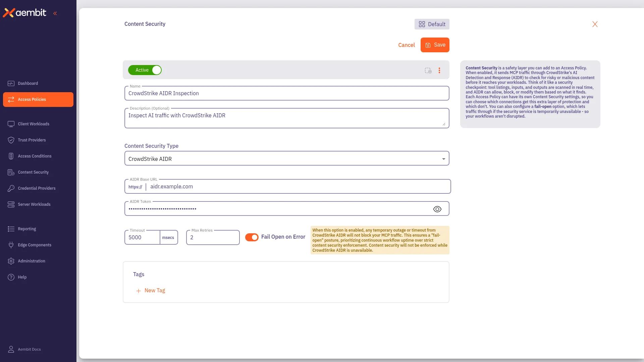The height and width of the screenshot is (362, 644).
Task: Open the three-dot options menu
Action: click(x=439, y=70)
